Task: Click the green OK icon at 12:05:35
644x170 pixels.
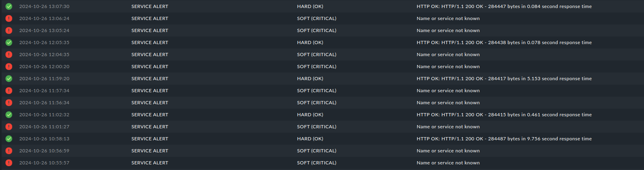Action: (9, 42)
